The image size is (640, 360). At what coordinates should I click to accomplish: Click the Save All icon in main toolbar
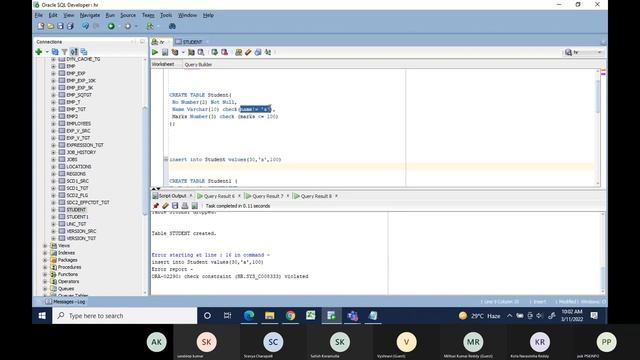[x=70, y=26]
